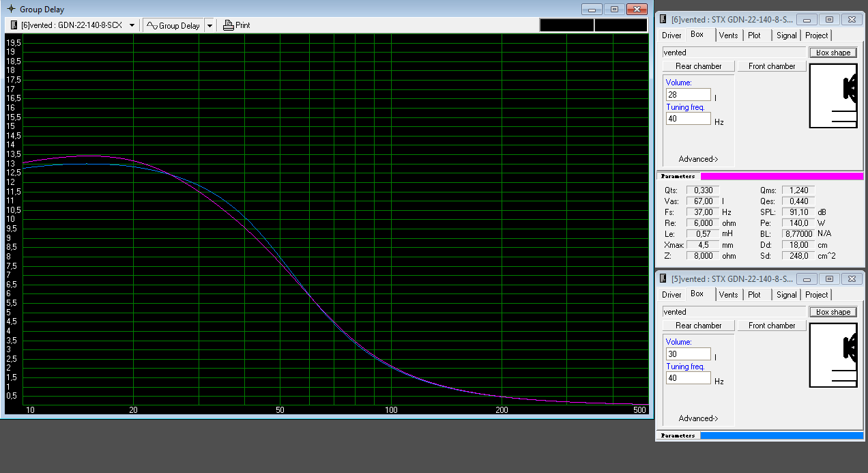Image resolution: width=868 pixels, height=473 pixels.
Task: Click the BL value 8,77000
Action: pos(798,234)
